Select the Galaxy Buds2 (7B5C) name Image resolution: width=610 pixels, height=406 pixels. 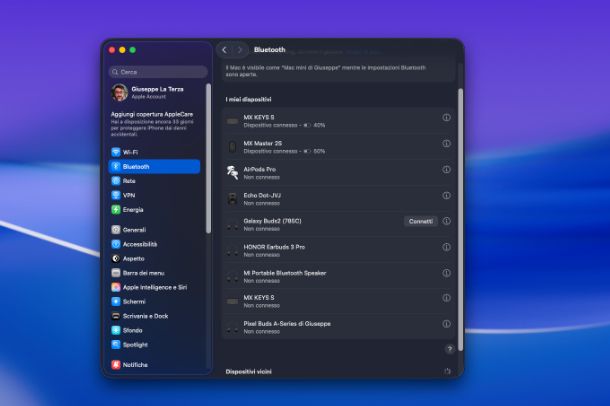tap(272, 221)
